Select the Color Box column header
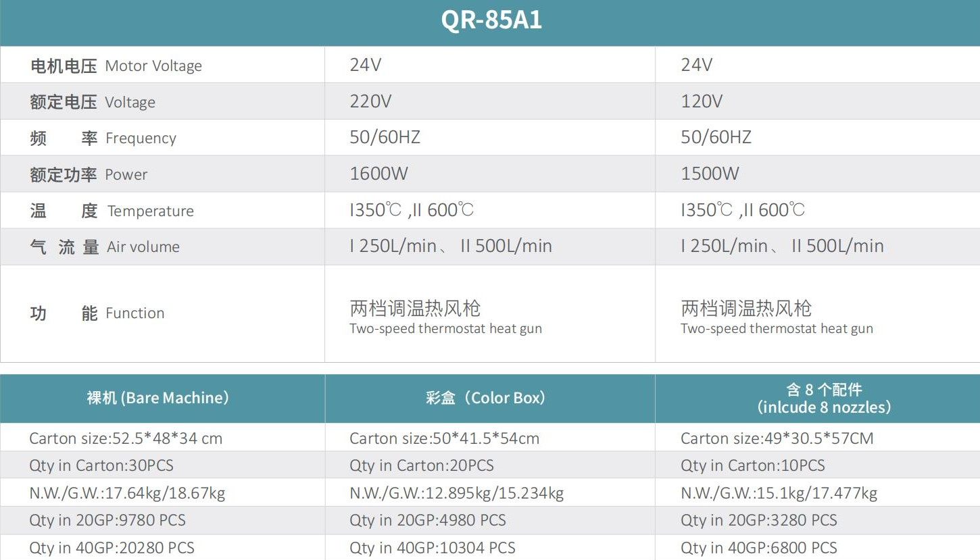Viewport: 980px width, 560px height. click(x=485, y=399)
